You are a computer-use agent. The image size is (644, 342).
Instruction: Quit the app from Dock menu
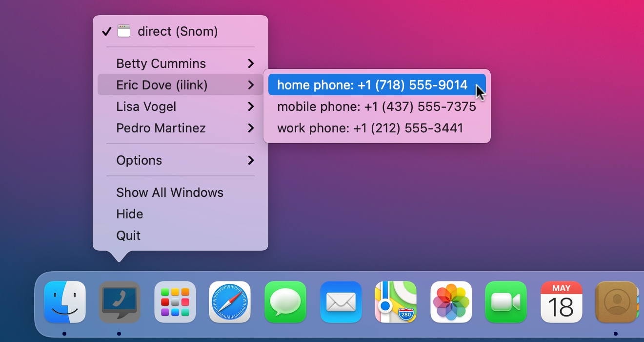[128, 235]
